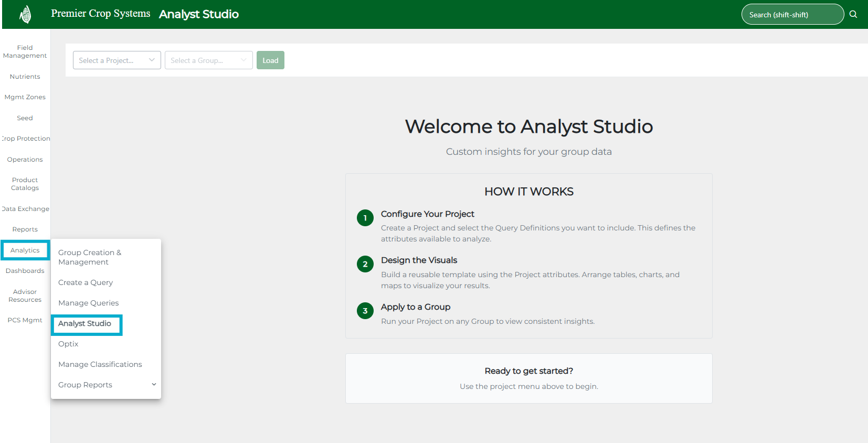This screenshot has height=443, width=868.
Task: Click the HOW IT WORKS heading
Action: (x=529, y=192)
